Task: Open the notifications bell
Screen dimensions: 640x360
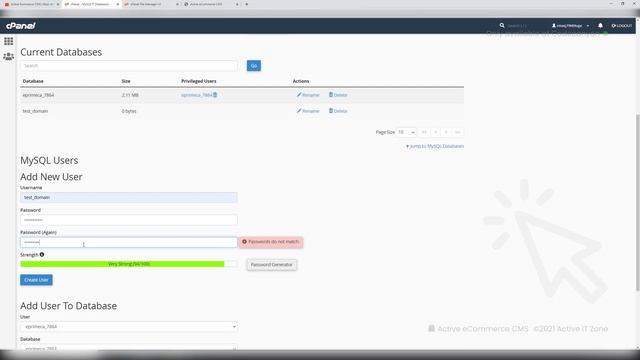Action: point(600,25)
